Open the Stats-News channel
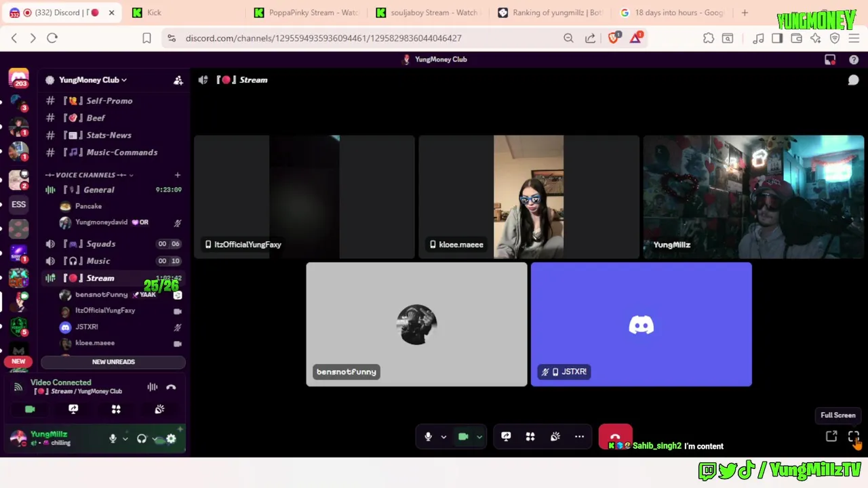 click(113, 136)
